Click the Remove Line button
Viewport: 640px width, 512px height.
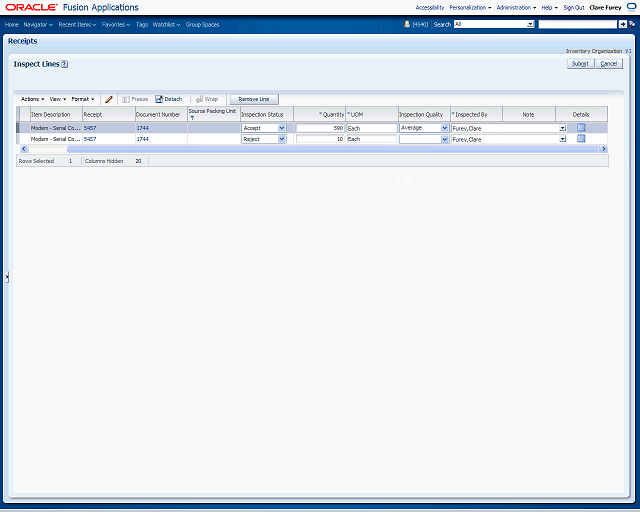click(254, 99)
